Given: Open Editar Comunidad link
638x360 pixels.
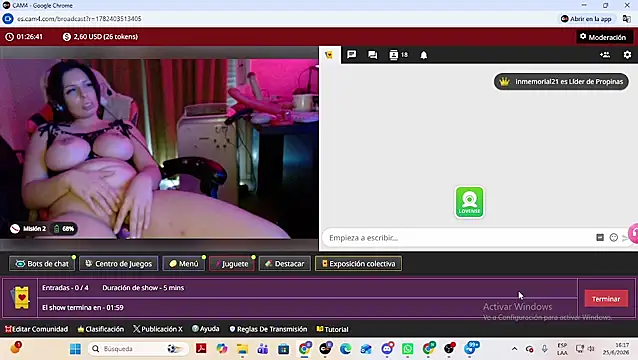Looking at the screenshot, I should tap(36, 329).
